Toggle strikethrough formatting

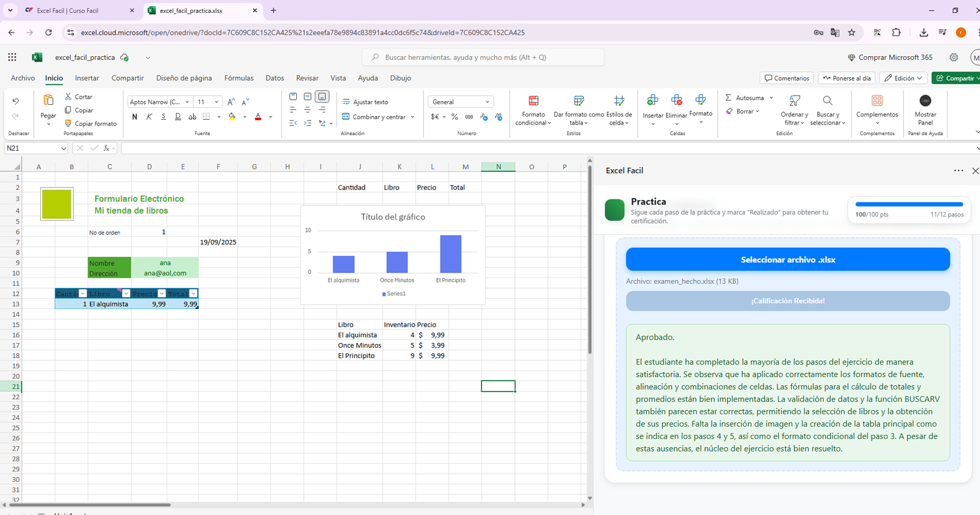click(x=193, y=117)
